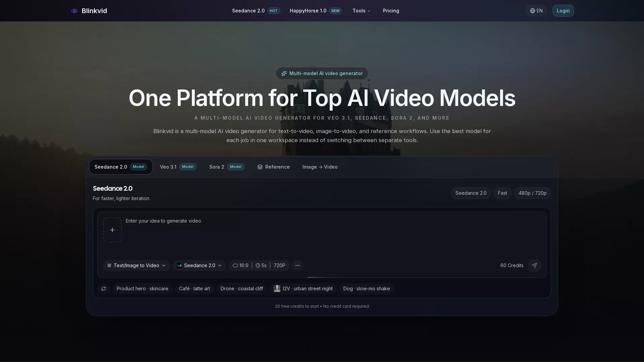Click the clapperboard icon on the I2V chip
Screen dimensions: 644x362
277,289
